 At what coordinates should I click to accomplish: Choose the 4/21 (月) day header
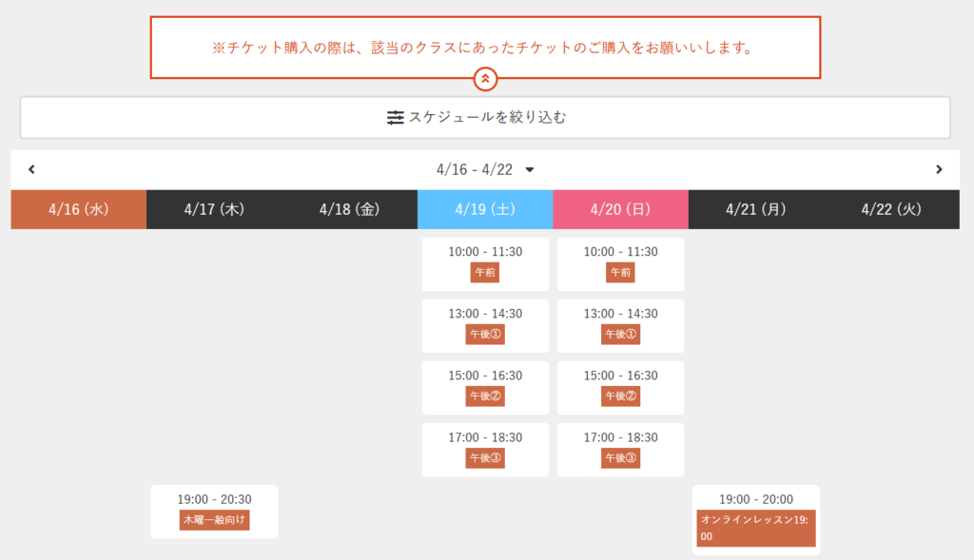[x=755, y=210]
